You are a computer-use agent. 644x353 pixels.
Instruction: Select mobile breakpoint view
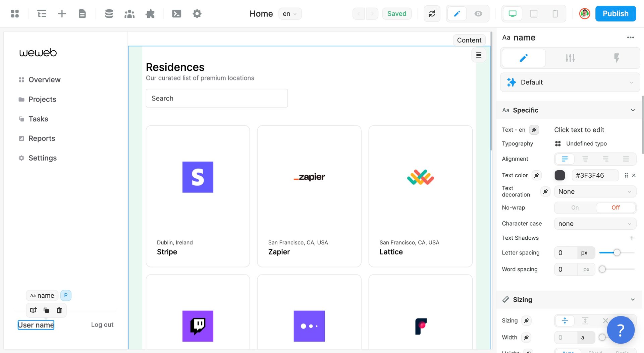555,14
